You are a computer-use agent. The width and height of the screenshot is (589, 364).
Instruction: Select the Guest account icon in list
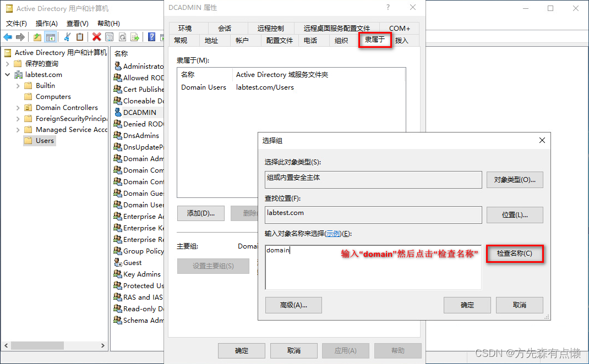[x=118, y=262]
